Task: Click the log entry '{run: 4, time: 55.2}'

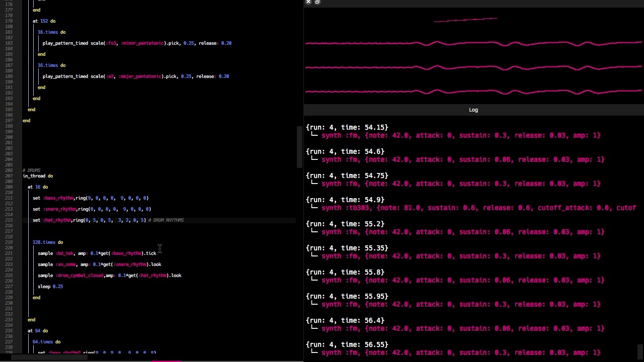Action: tap(345, 224)
